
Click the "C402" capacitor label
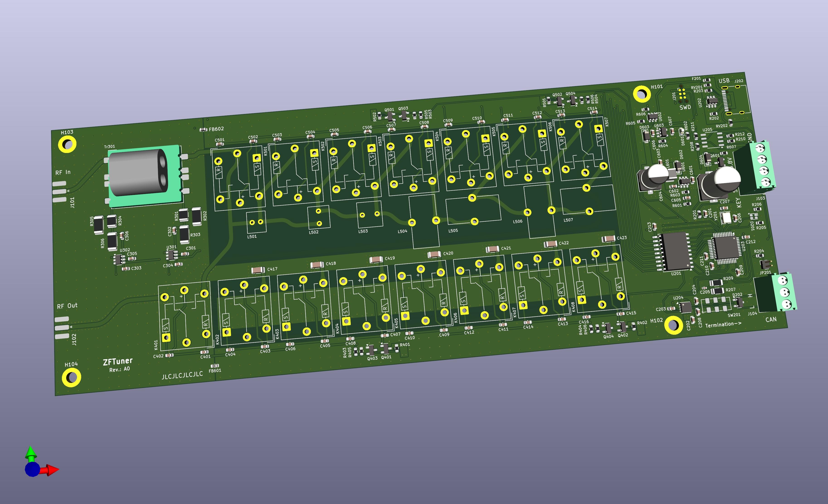(x=158, y=356)
